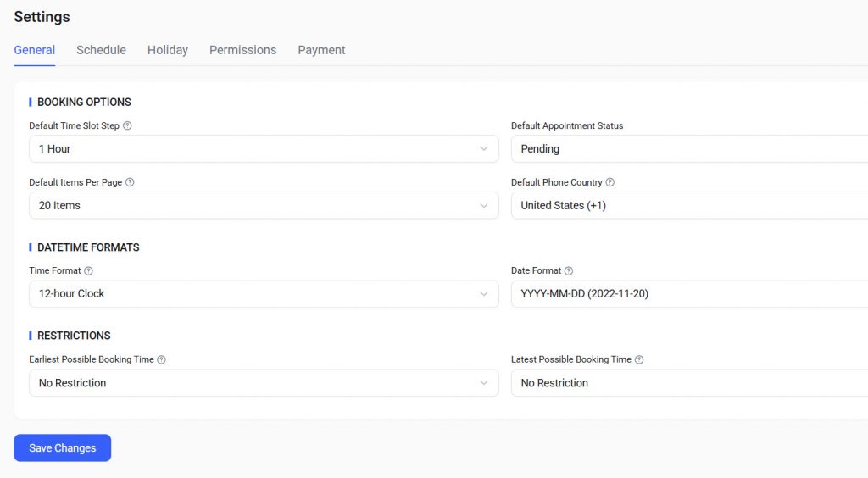
Task: Expand the Earliest Possible Booking Time dropdown
Action: tap(263, 383)
